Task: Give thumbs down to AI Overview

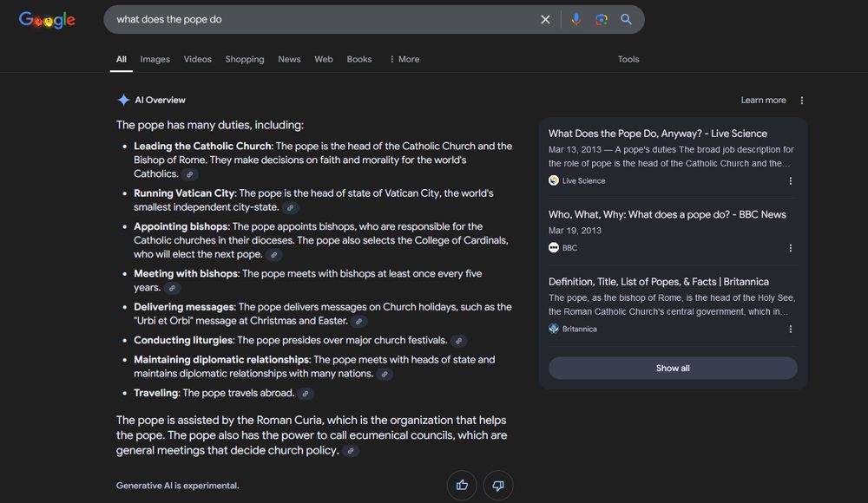Action: pyautogui.click(x=498, y=486)
